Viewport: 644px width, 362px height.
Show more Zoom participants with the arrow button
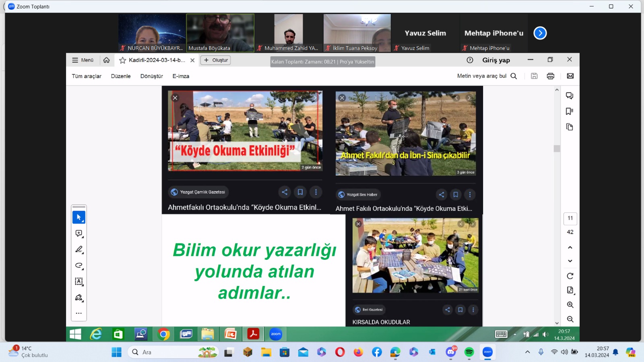tap(540, 33)
